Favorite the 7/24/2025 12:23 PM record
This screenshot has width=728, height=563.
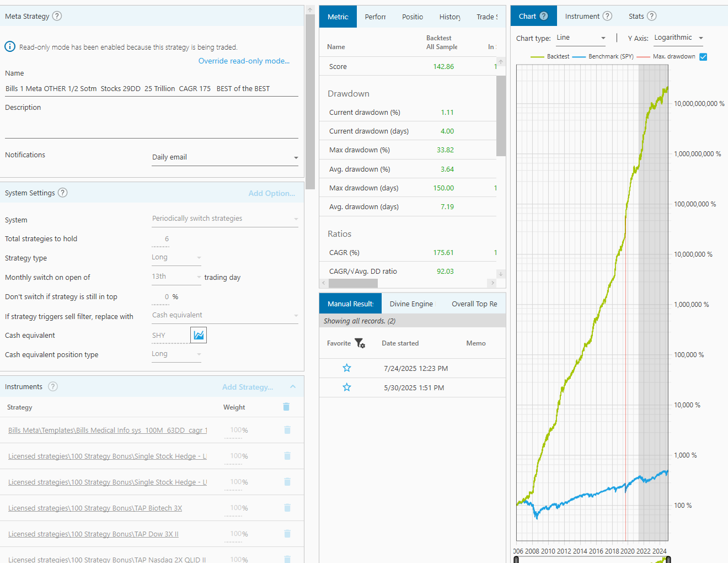pyautogui.click(x=347, y=368)
